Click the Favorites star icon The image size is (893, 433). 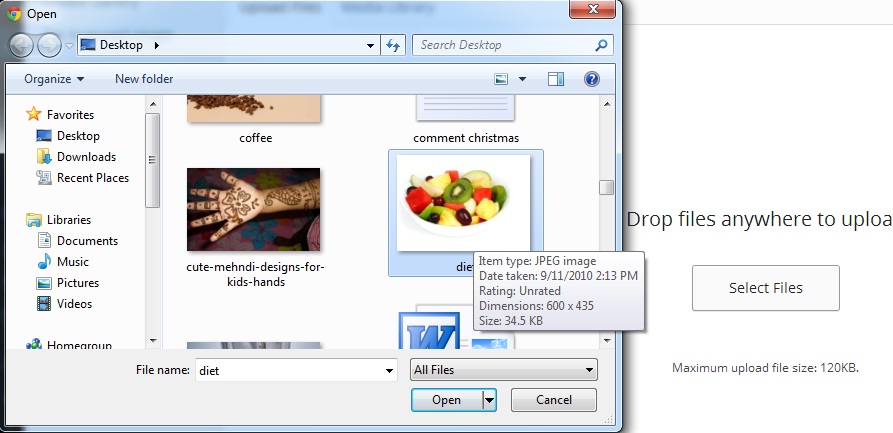(x=34, y=114)
